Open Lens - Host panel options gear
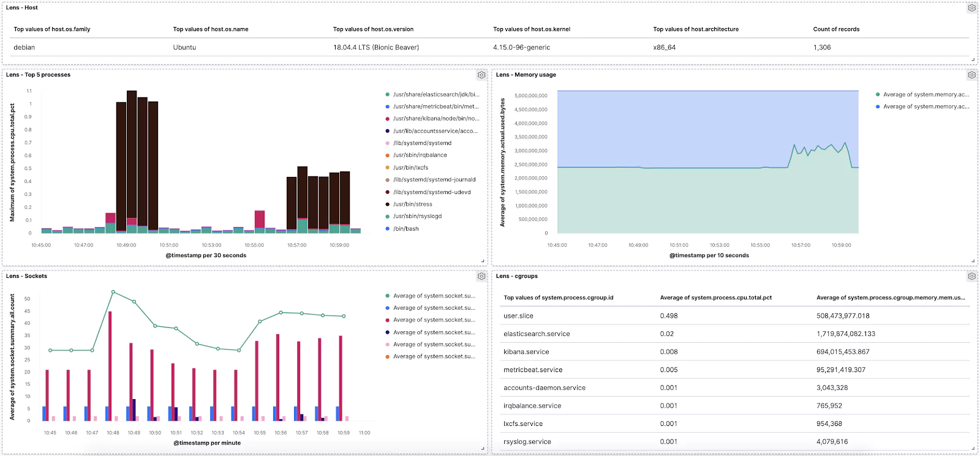 pos(971,8)
